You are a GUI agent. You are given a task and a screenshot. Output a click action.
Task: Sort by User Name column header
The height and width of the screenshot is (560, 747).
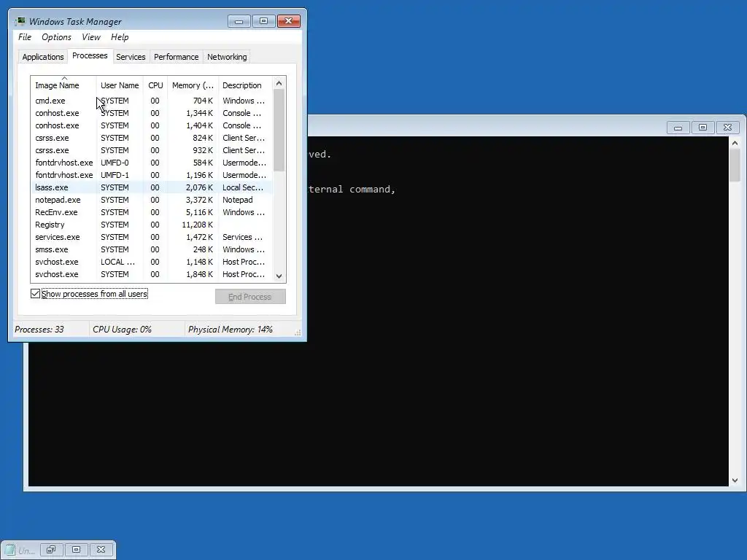click(x=120, y=85)
